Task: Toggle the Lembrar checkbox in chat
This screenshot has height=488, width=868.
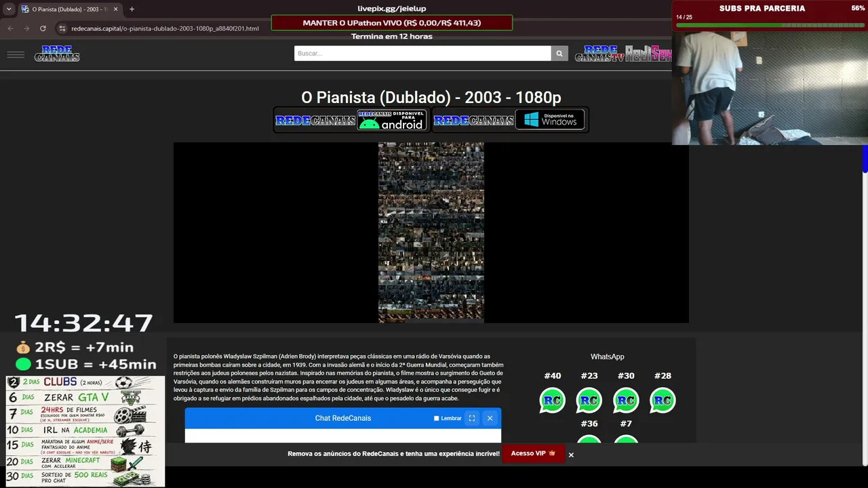Action: tap(437, 418)
